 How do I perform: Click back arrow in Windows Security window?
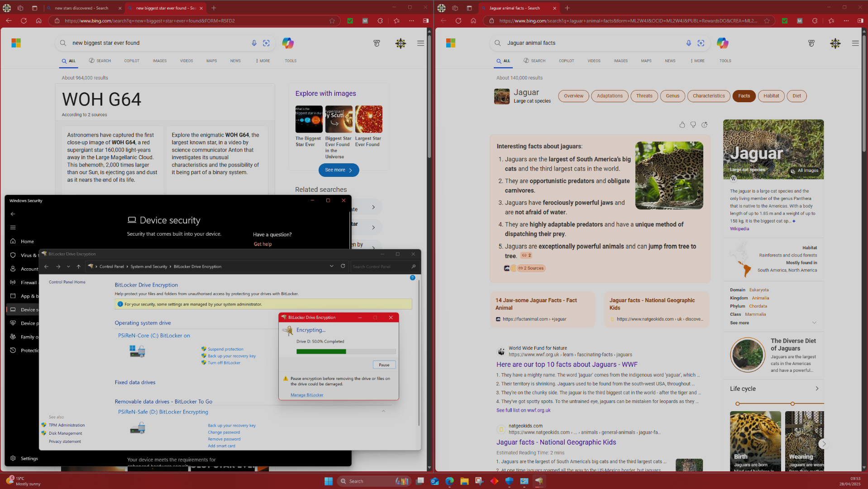[x=13, y=214]
